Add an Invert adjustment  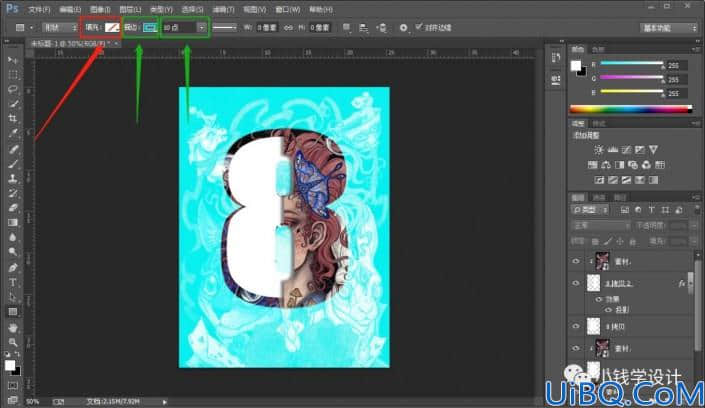click(599, 180)
